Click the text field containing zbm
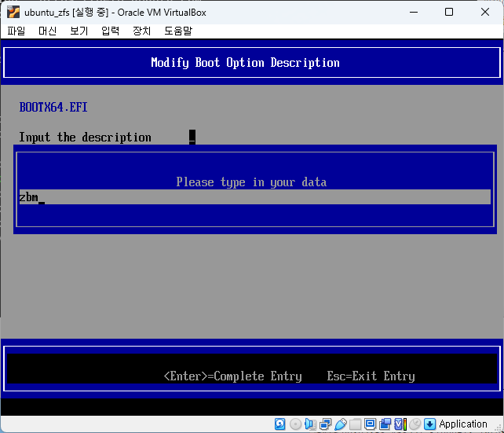504x433 pixels. 253,197
